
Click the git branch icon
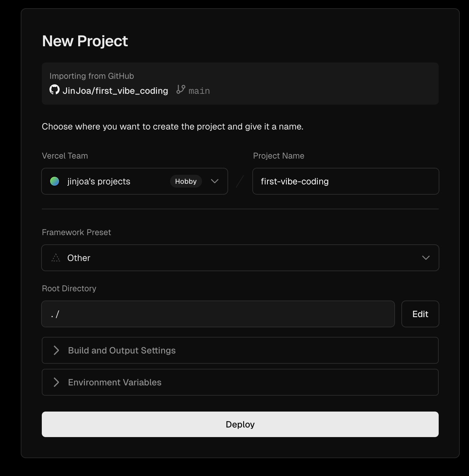[181, 89]
